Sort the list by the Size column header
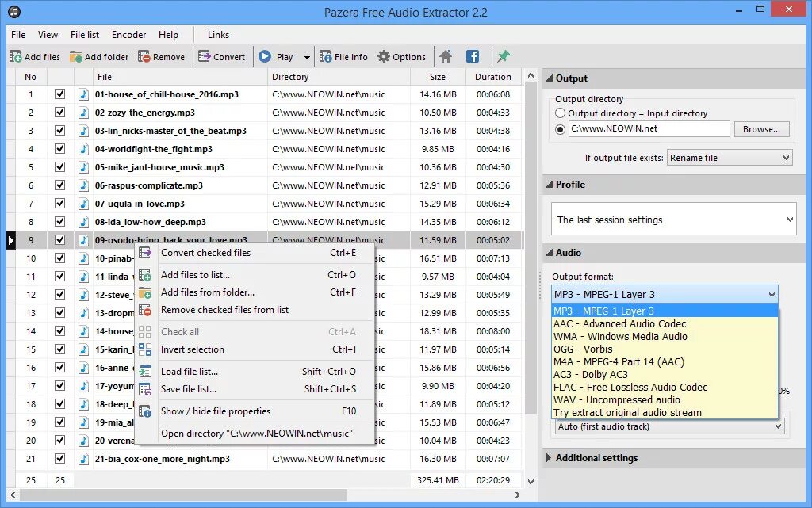The width and height of the screenshot is (812, 508). pos(438,77)
